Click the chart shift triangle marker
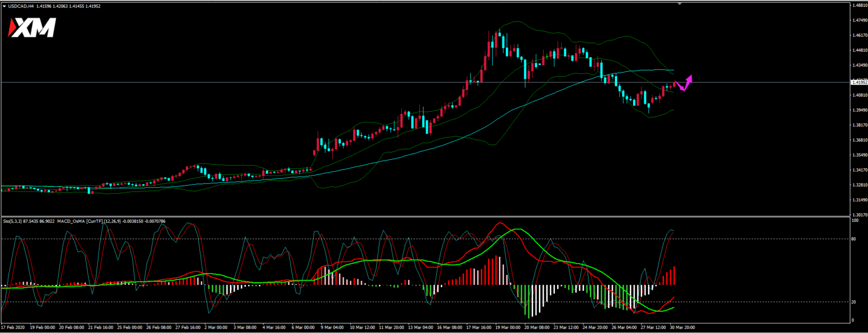 tap(679, 3)
